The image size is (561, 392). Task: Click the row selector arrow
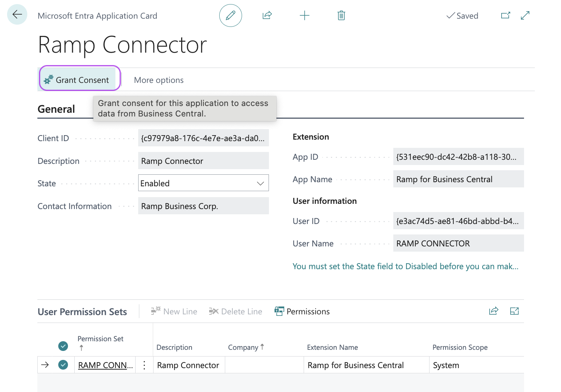pyautogui.click(x=45, y=365)
